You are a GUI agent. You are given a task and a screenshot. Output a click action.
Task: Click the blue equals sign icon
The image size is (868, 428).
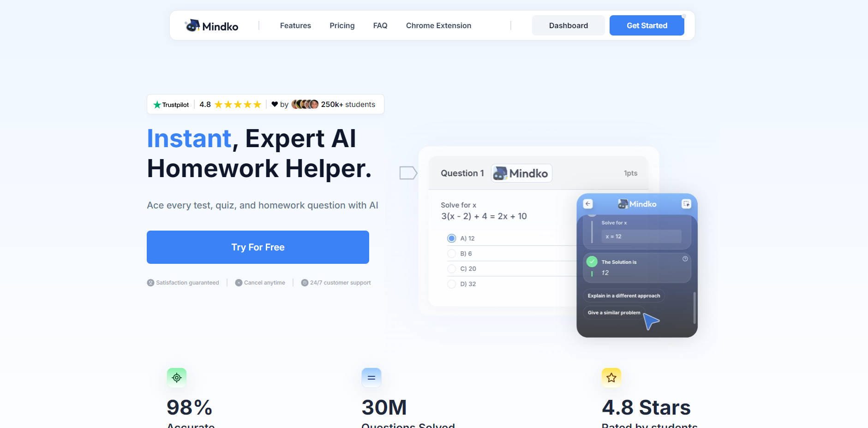[371, 378]
